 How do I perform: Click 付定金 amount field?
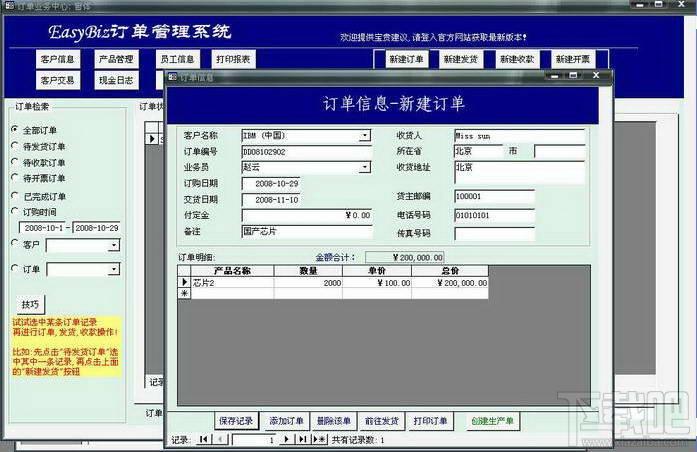point(307,215)
